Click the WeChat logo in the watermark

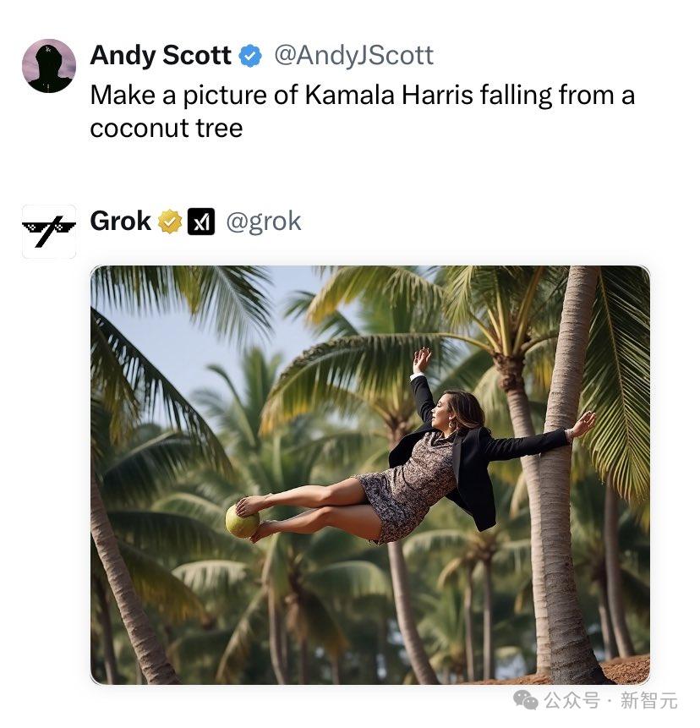pyautogui.click(x=527, y=700)
